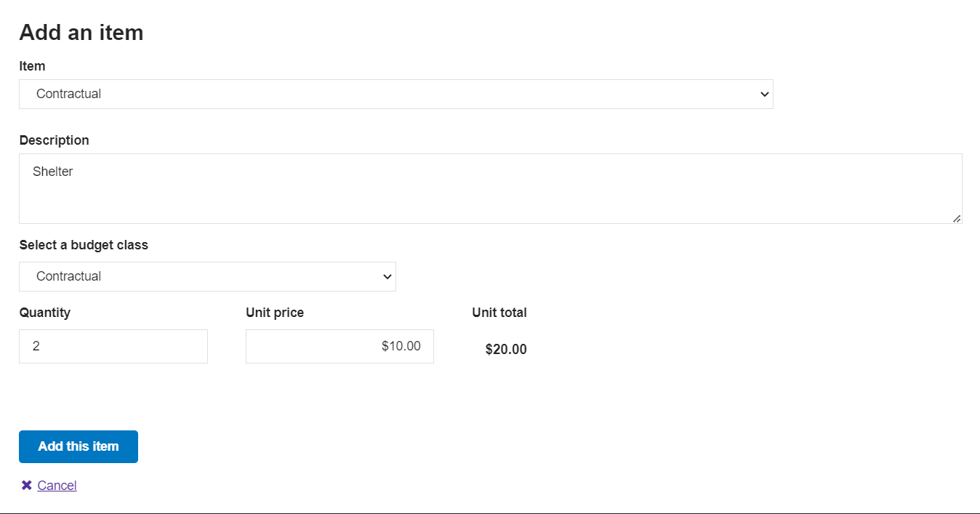Screen dimensions: 980x514
Task: Click the Quantity label
Action: pos(45,313)
